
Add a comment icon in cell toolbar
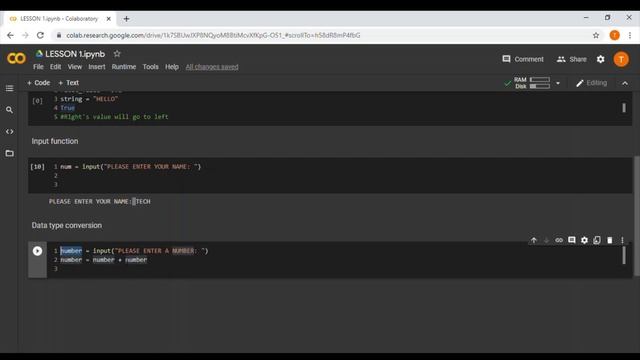[571, 240]
